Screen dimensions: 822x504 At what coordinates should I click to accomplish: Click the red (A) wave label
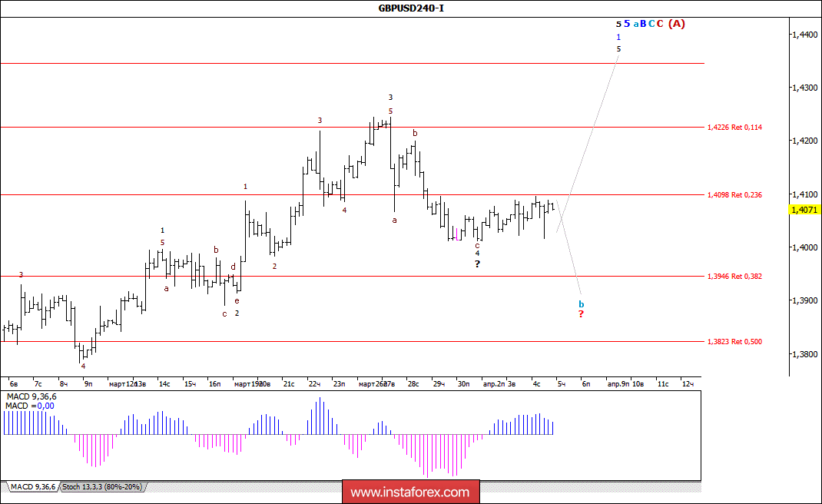point(676,24)
